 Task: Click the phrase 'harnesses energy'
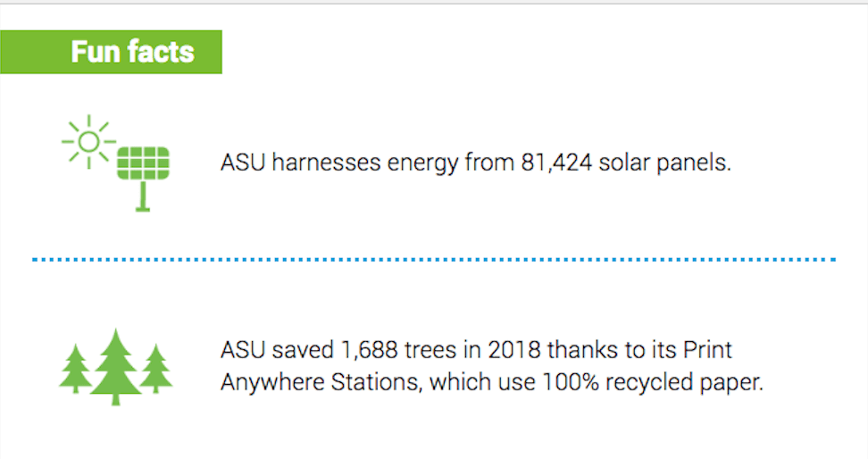tap(365, 163)
